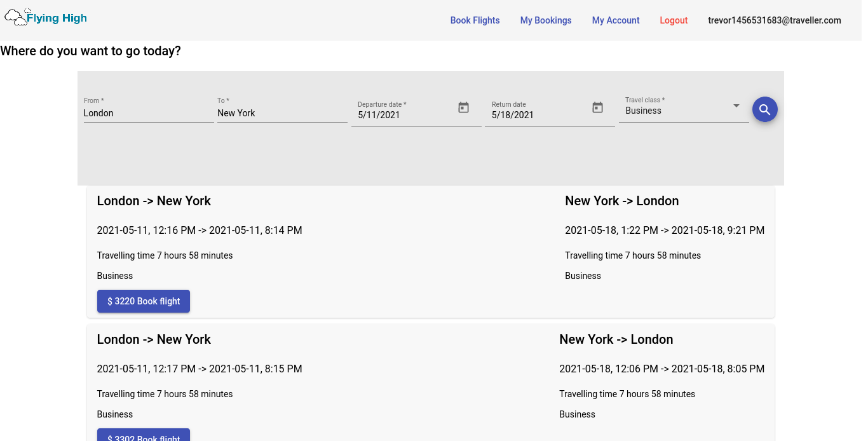This screenshot has width=868, height=441.
Task: Click the red Logout link
Action: pos(674,20)
